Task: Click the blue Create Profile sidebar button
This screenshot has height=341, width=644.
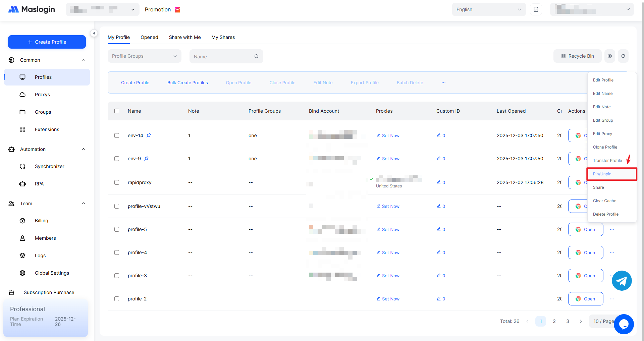Action: click(x=47, y=42)
